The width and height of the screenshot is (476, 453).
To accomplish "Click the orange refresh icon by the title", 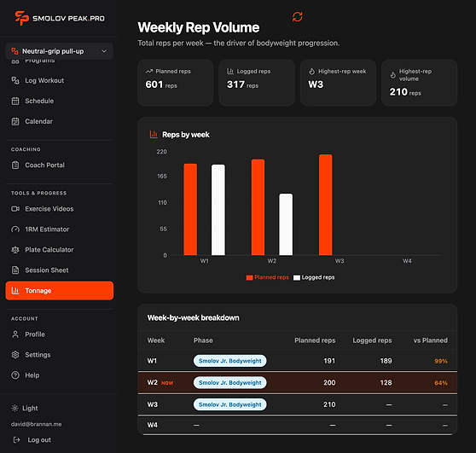I will point(297,17).
